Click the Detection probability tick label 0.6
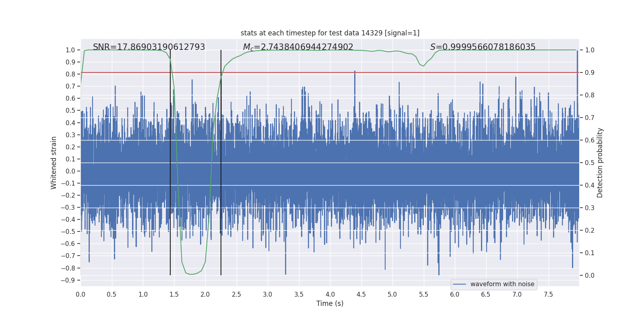 click(x=590, y=140)
